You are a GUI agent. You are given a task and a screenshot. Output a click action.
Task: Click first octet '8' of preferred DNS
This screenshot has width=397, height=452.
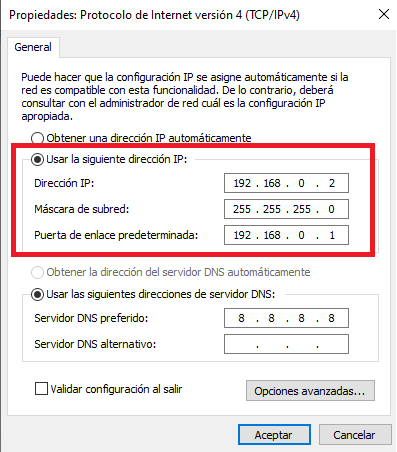click(x=241, y=318)
